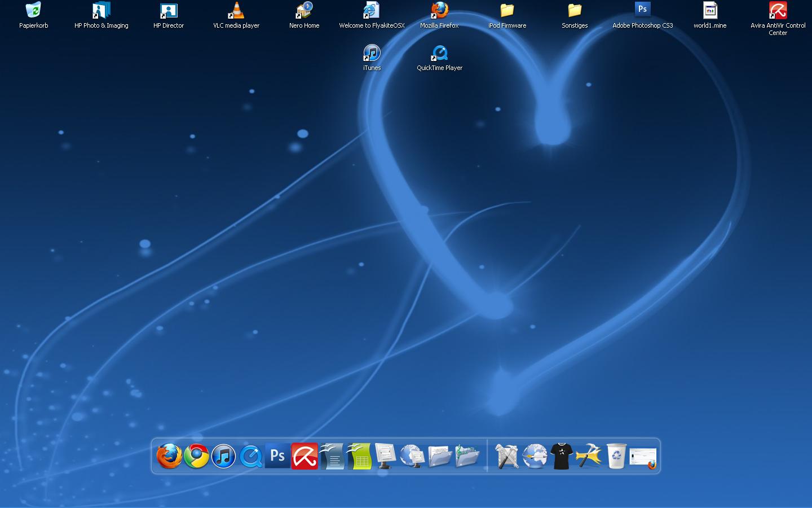Click the black T-shirt dock icon
Image resolution: width=812 pixels, height=508 pixels.
(562, 456)
